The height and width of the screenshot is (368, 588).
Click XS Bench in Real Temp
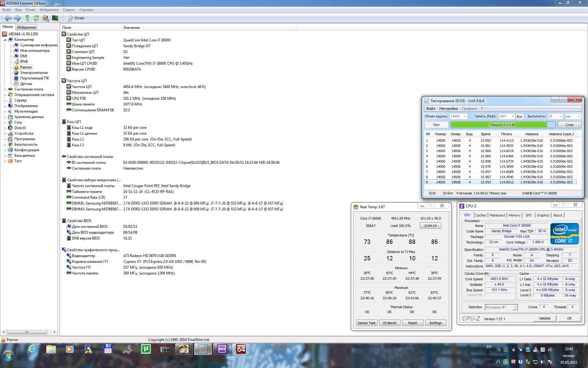coord(390,323)
